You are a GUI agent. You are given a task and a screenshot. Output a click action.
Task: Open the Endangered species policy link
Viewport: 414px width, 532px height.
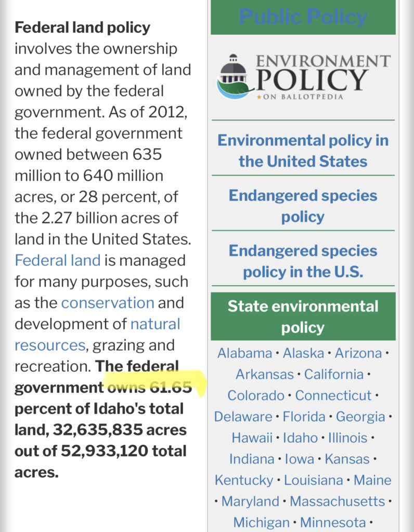pos(303,206)
